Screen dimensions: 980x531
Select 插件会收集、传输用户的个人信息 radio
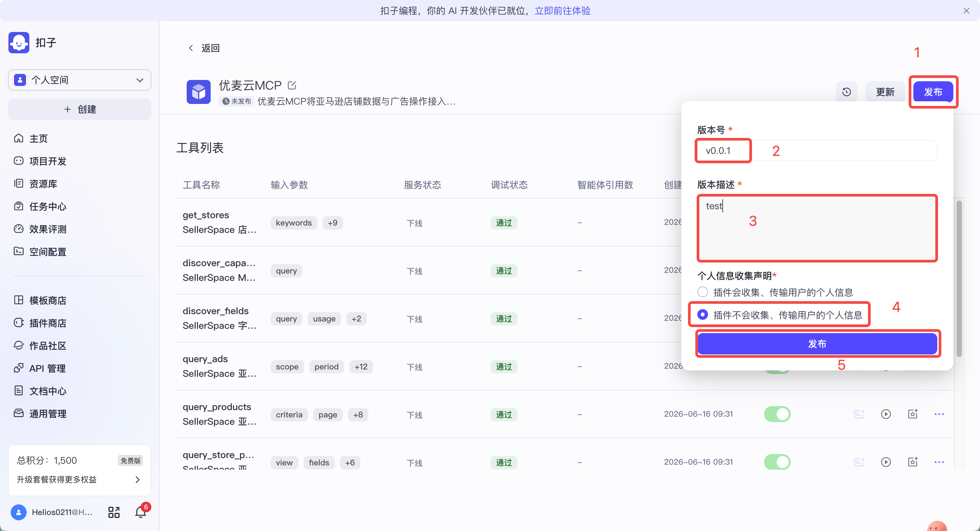tap(702, 292)
